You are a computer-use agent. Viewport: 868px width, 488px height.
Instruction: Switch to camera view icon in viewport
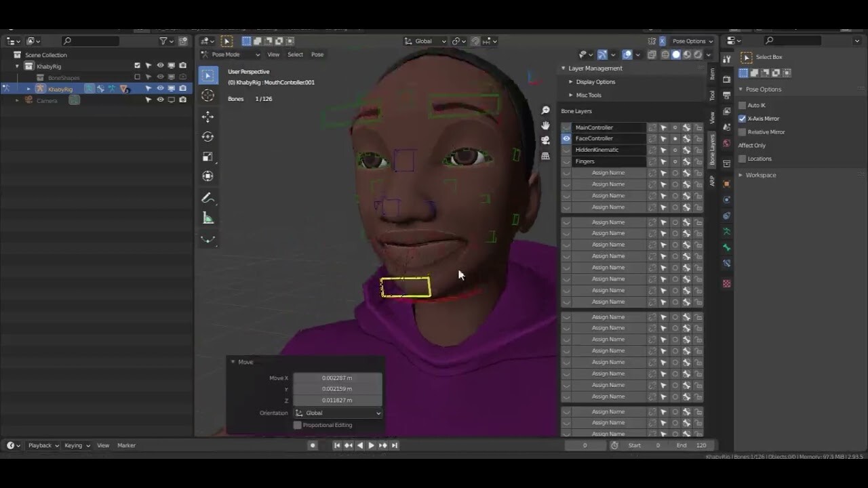point(545,140)
